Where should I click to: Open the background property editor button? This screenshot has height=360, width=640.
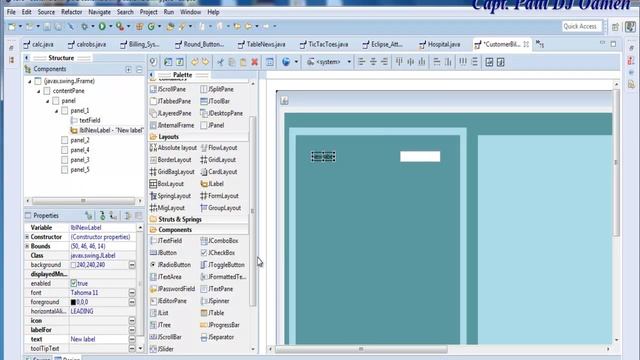(132, 265)
